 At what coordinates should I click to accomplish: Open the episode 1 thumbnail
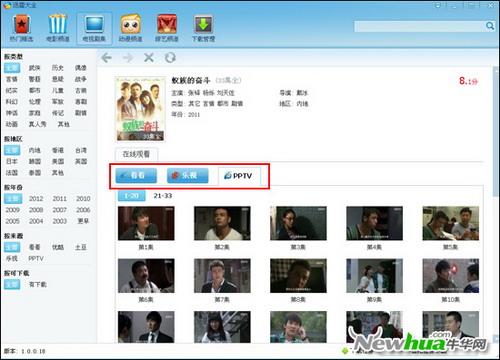tap(146, 223)
